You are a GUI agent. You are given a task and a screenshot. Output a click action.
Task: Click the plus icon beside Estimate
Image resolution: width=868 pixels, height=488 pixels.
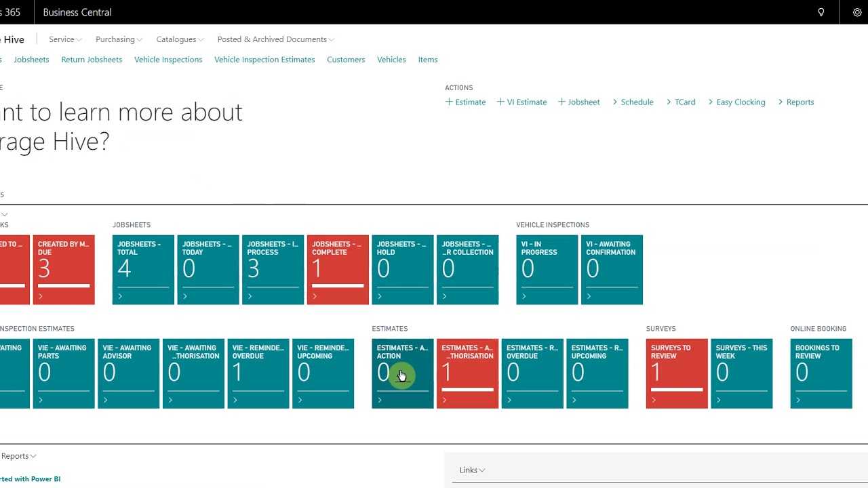click(449, 102)
